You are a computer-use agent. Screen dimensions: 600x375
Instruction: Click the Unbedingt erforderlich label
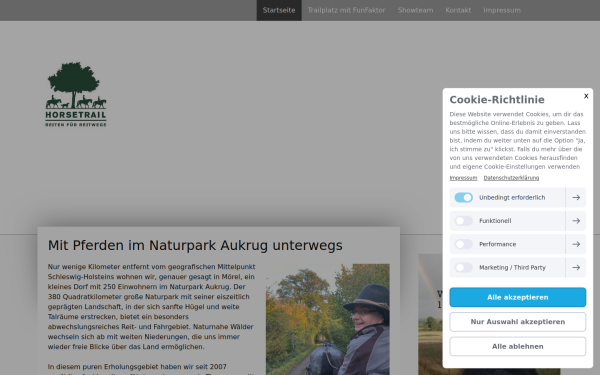coord(512,197)
